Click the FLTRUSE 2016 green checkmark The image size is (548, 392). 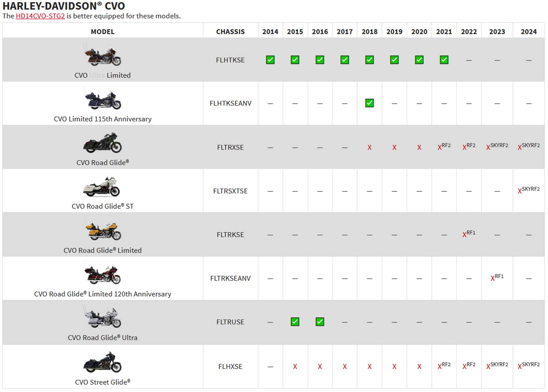pyautogui.click(x=320, y=322)
